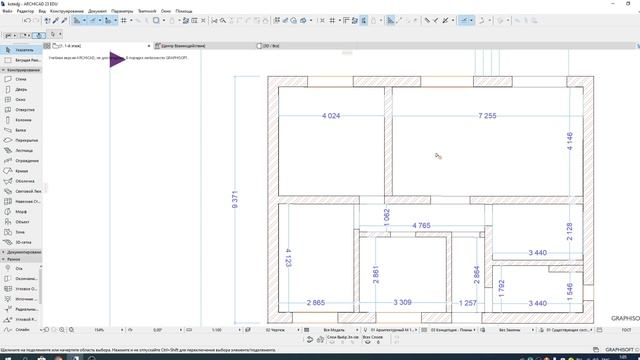Select the Отверстие (Opening) tool
This screenshot has width=640, height=360.
click(x=21, y=110)
